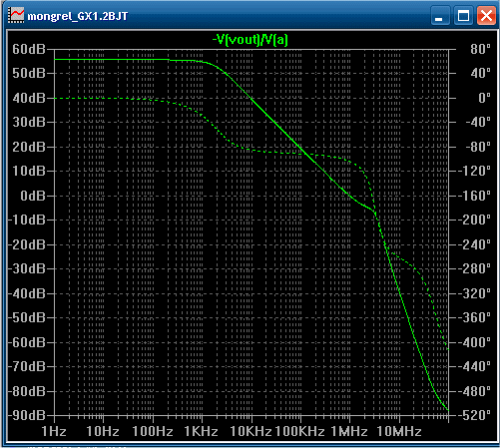Click the -280° label on the phase axis
Screen dimensions: 500x448
tap(474, 268)
